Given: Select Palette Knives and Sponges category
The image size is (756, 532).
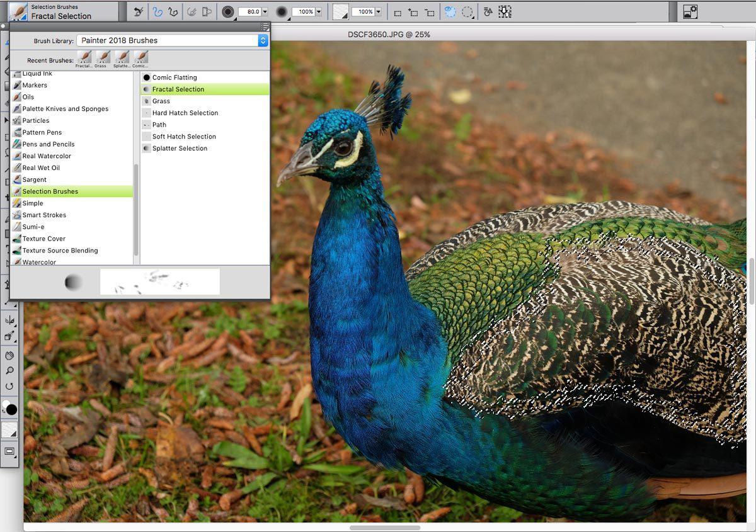Looking at the screenshot, I should 72,109.
